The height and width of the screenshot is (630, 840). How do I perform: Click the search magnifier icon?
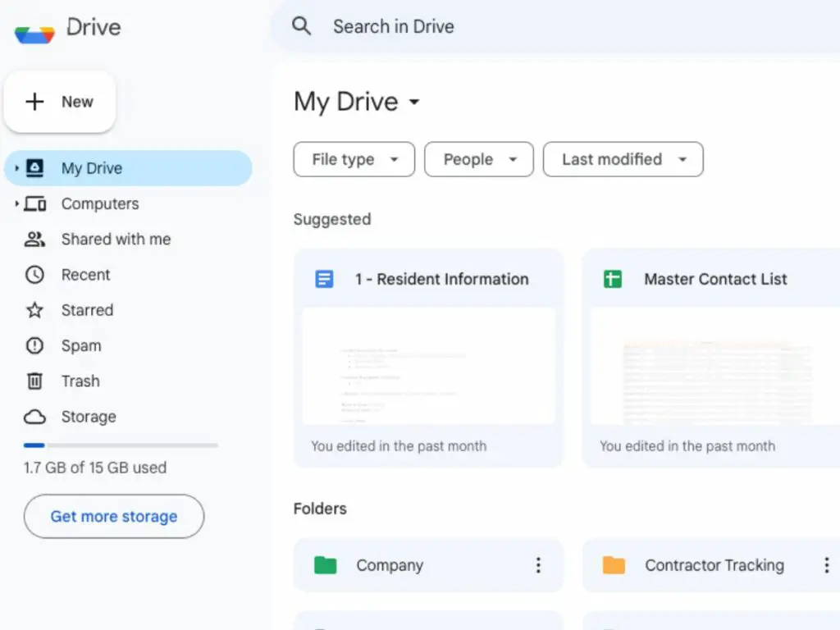(301, 25)
